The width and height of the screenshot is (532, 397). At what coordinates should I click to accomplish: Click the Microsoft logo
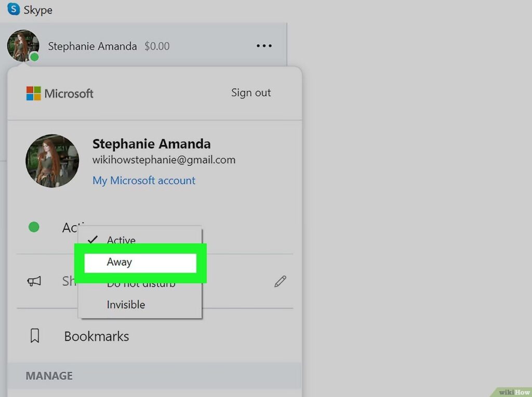click(x=34, y=93)
